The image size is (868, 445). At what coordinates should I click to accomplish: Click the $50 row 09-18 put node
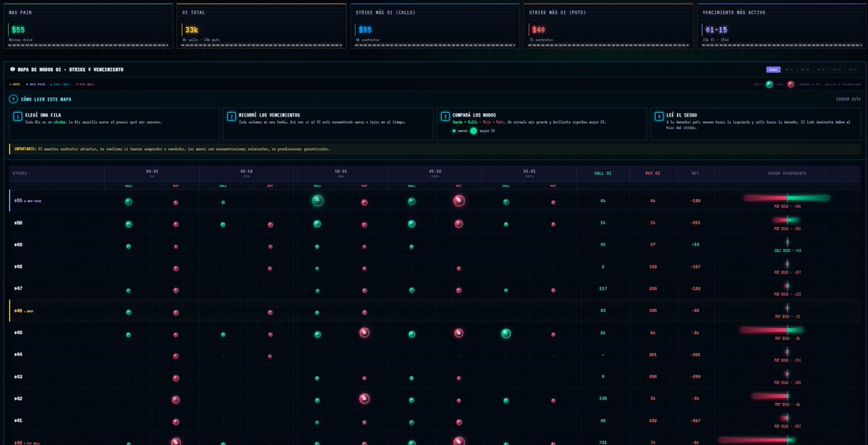pyautogui.click(x=270, y=225)
